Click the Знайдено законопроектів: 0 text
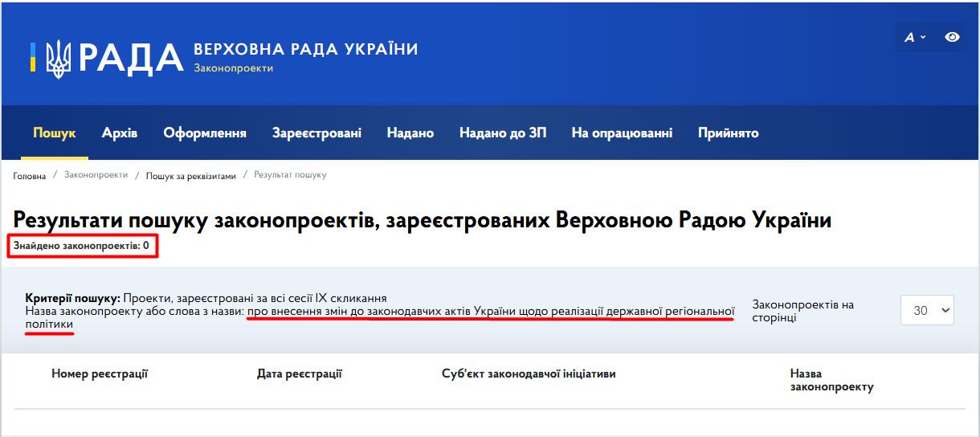The width and height of the screenshot is (980, 437). pos(81,245)
